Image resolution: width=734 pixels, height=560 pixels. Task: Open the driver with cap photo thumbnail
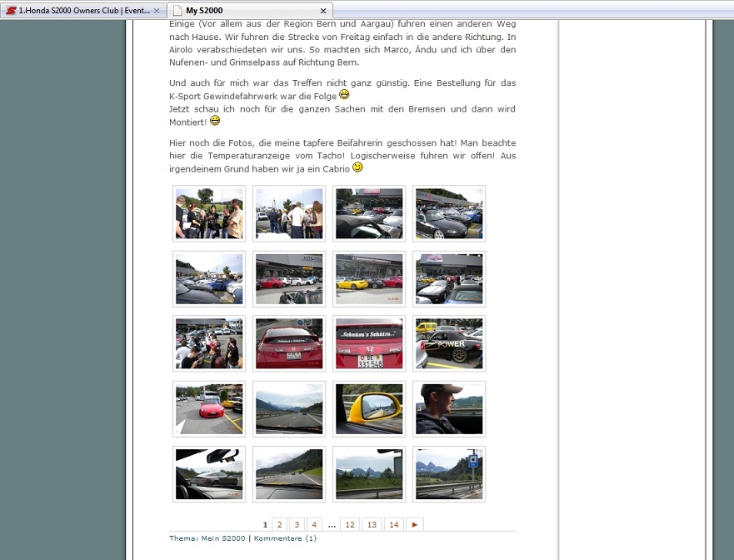(x=449, y=408)
